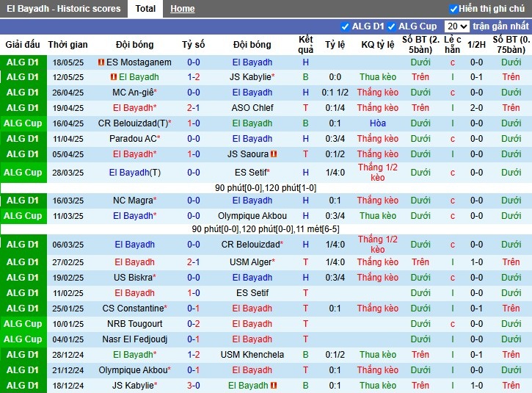This screenshot has width=532, height=393.
Task: Click red card icon beside ES Mostaganem
Action: (101, 62)
